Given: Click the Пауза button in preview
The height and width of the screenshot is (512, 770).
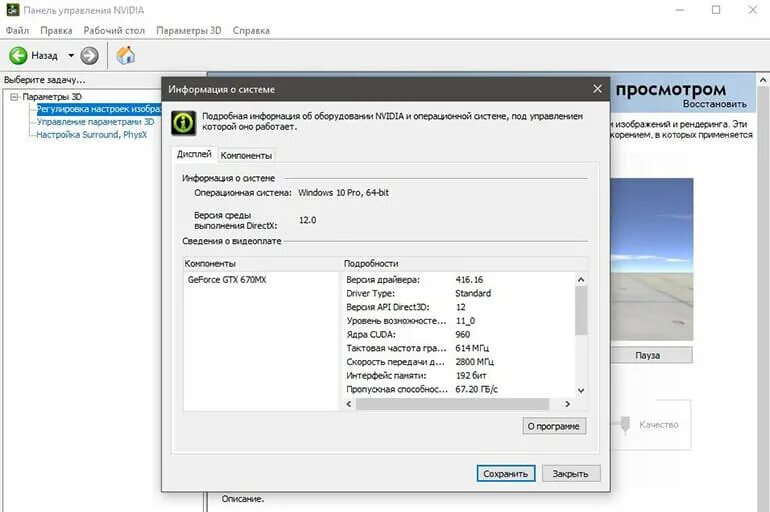Looking at the screenshot, I should pos(651,355).
